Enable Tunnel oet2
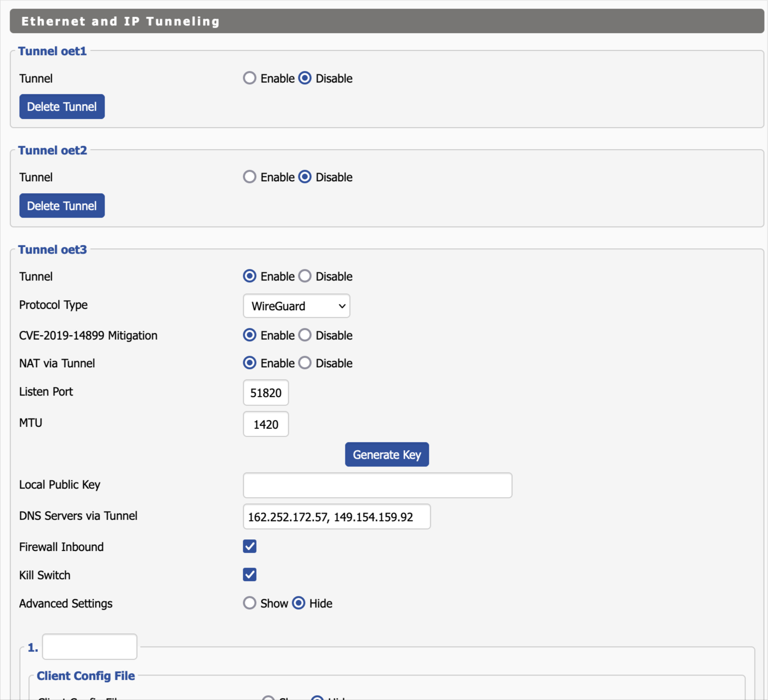 [249, 177]
